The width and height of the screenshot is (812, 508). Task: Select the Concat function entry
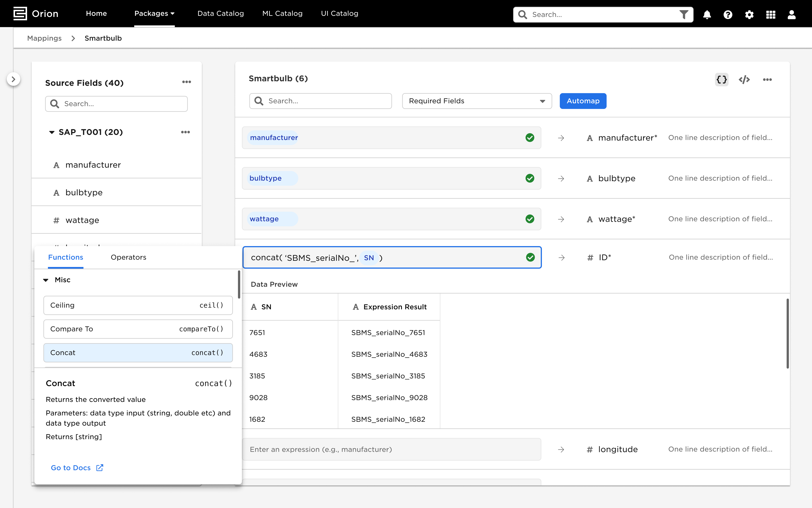[x=138, y=353]
